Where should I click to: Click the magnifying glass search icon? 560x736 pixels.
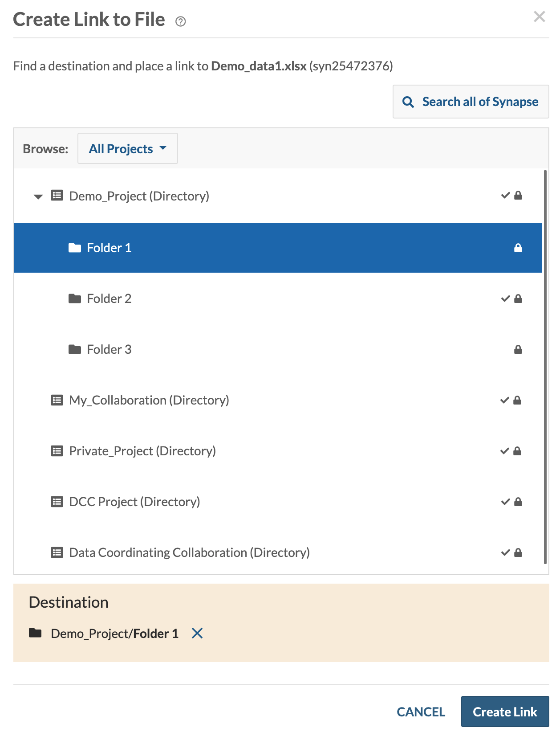(408, 102)
